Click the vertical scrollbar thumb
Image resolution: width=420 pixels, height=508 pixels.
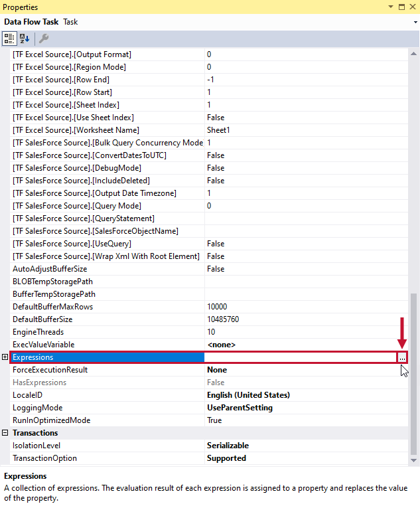pos(413,375)
